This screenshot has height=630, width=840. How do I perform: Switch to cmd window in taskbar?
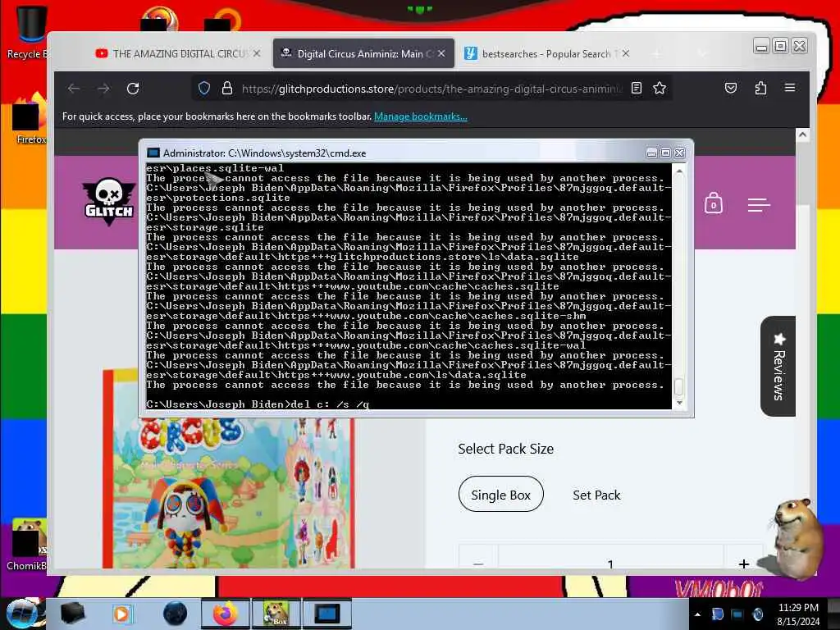tap(326, 614)
